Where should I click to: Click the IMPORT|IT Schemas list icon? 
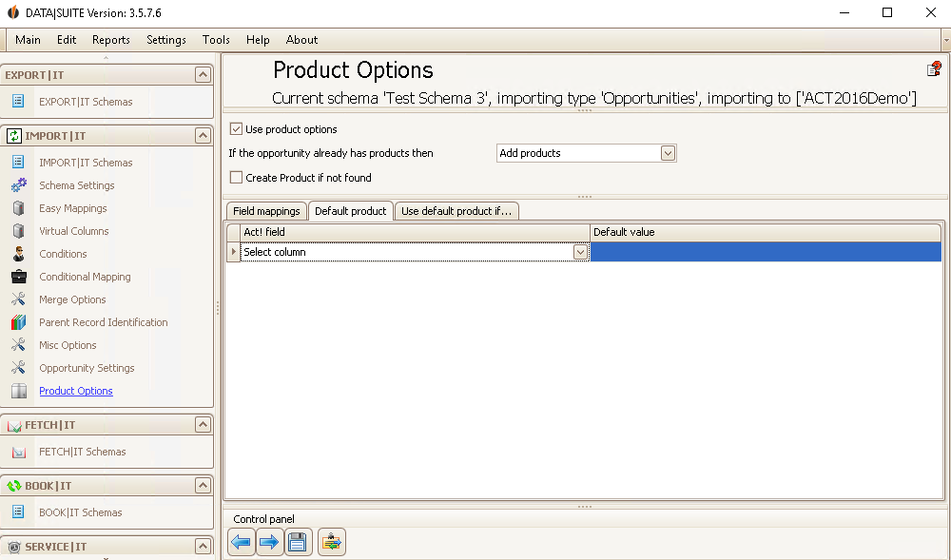tap(18, 162)
